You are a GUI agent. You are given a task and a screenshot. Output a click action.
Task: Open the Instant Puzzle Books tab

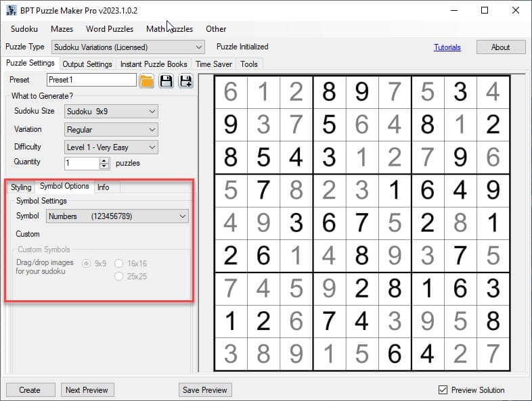click(154, 64)
